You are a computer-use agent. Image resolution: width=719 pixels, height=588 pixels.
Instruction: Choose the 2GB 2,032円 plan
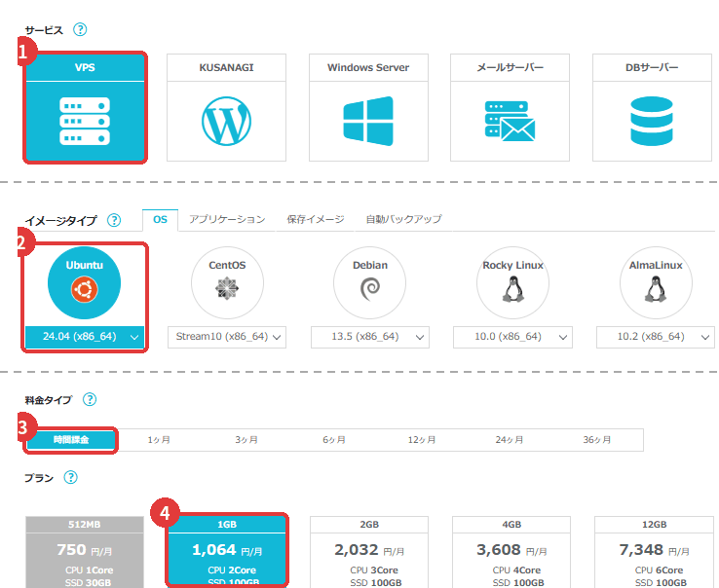click(x=369, y=552)
